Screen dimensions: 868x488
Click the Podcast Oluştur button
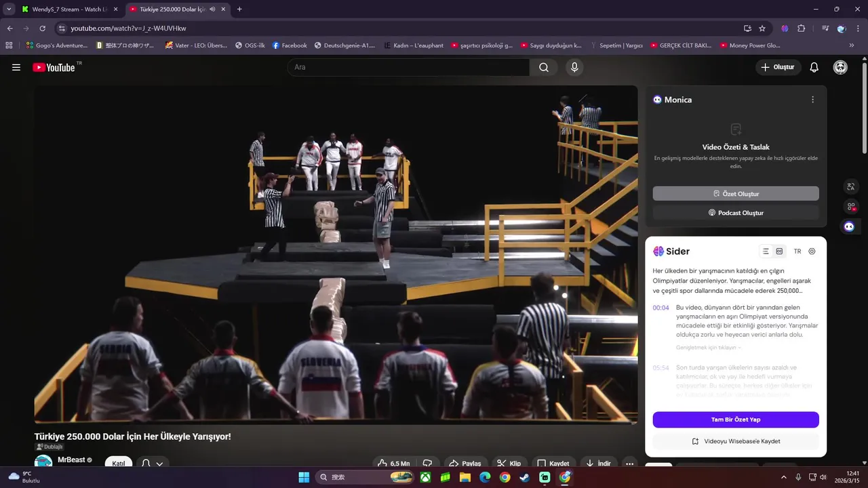(736, 213)
